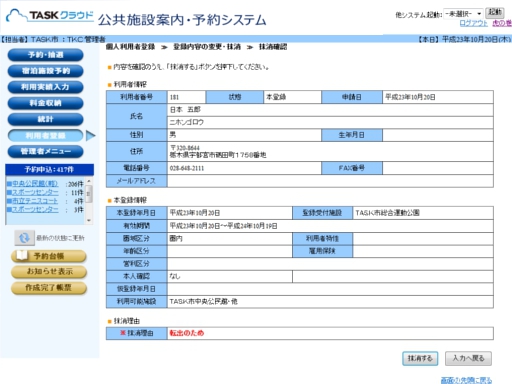Screen dimensions: 512x384
Task: Click the お知らせ表示 button
Action: point(49,272)
